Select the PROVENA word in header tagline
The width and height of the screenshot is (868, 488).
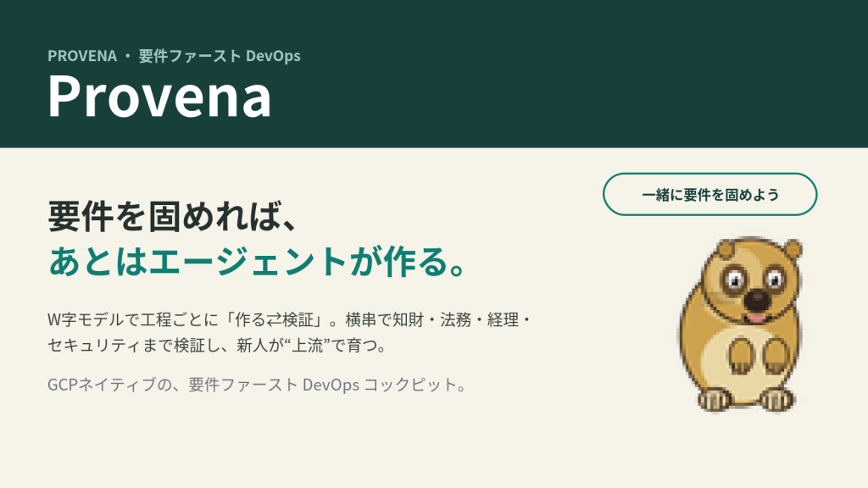tap(82, 56)
